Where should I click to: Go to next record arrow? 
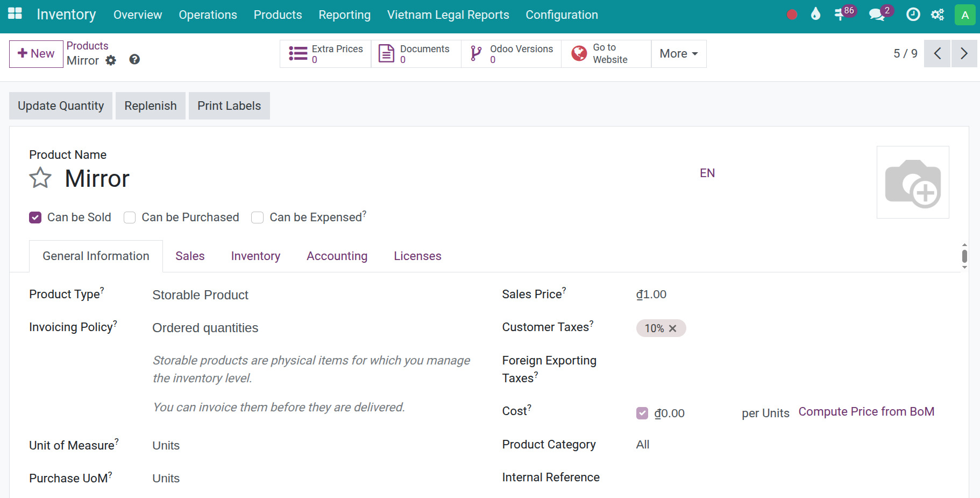click(x=964, y=53)
